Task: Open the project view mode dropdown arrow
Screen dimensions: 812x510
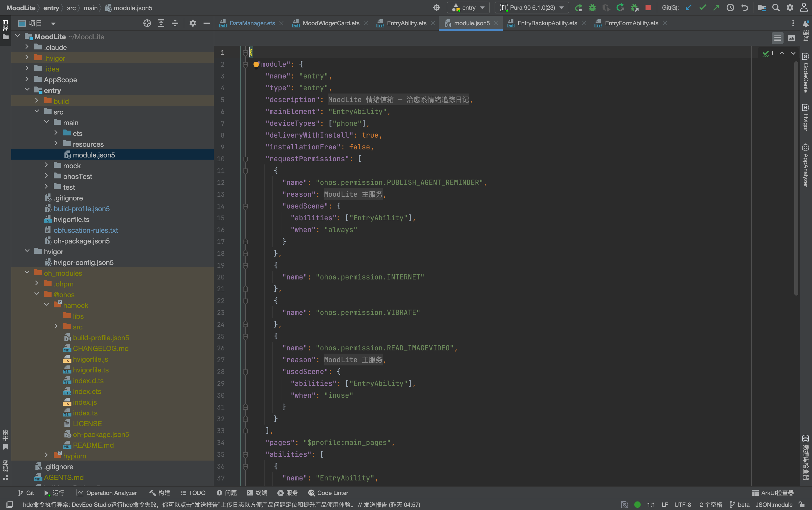Action: coord(53,24)
